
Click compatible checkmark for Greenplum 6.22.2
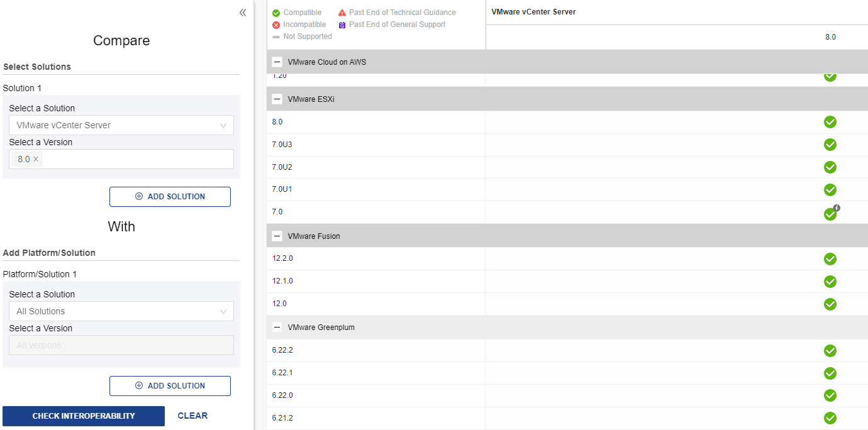click(x=830, y=350)
